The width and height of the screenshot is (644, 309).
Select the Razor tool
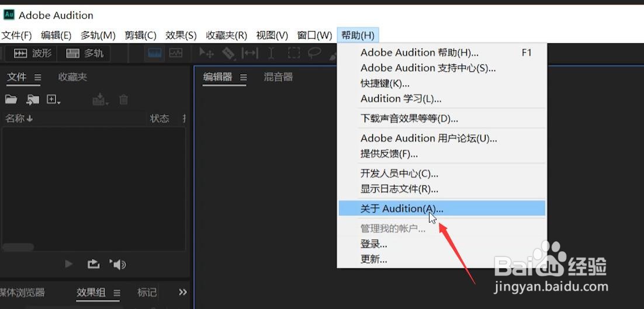(x=228, y=53)
